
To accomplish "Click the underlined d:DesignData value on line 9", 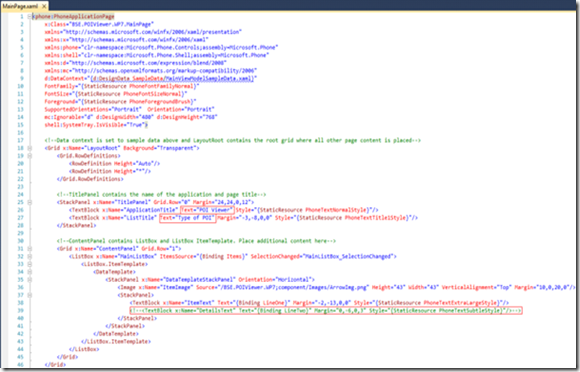I will (172, 79).
